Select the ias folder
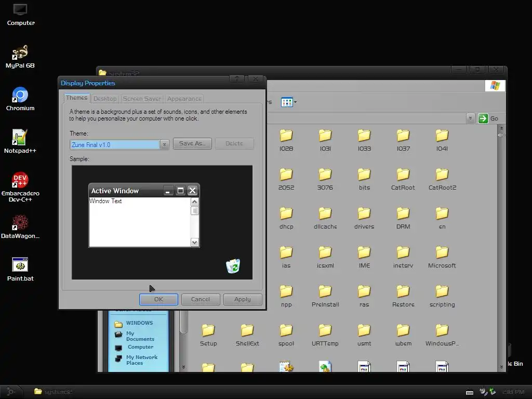The height and width of the screenshot is (399, 532). click(x=286, y=257)
